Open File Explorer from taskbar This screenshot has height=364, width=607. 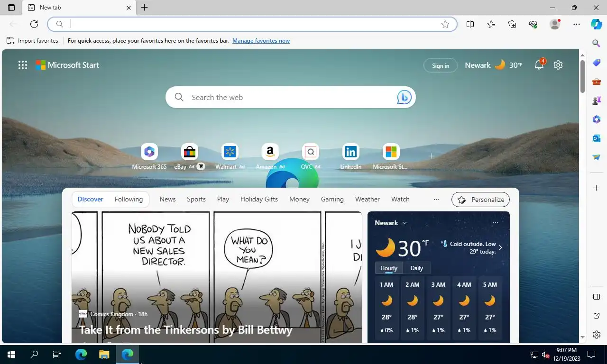[x=104, y=355]
